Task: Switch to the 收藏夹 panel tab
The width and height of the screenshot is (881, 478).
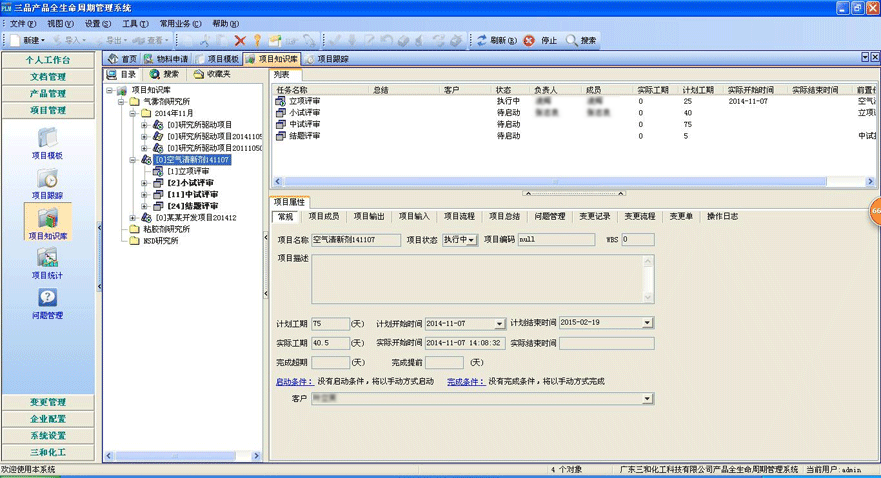Action: click(x=212, y=74)
